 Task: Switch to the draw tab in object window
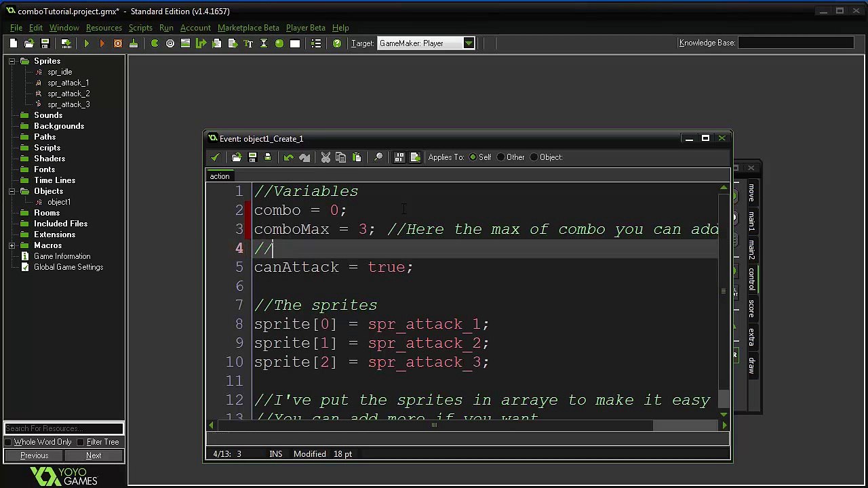click(x=751, y=365)
